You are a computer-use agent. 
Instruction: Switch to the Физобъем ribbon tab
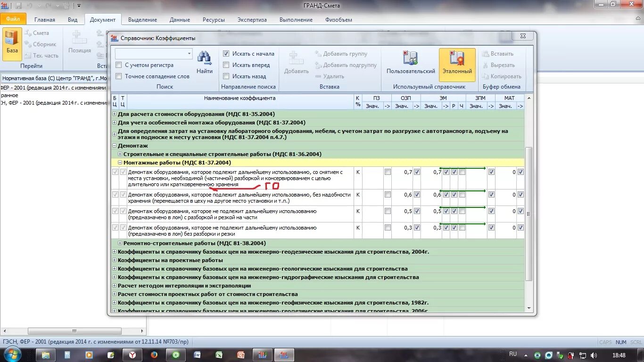click(x=339, y=20)
